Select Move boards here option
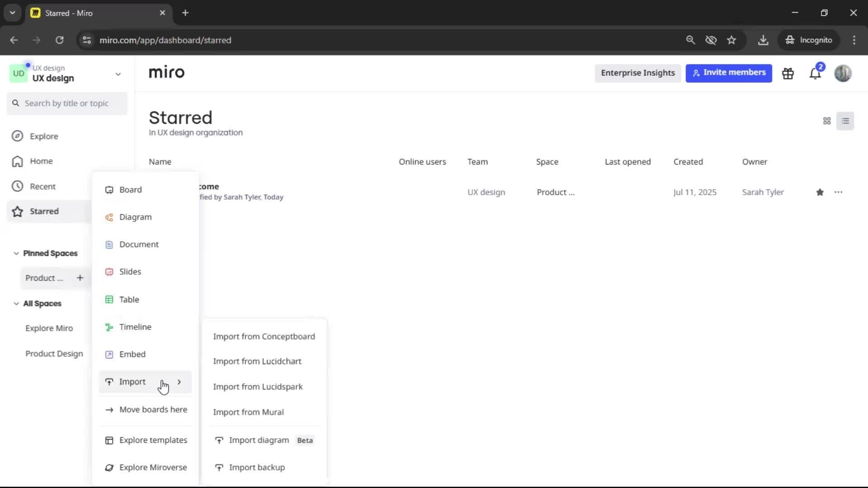 (x=145, y=410)
